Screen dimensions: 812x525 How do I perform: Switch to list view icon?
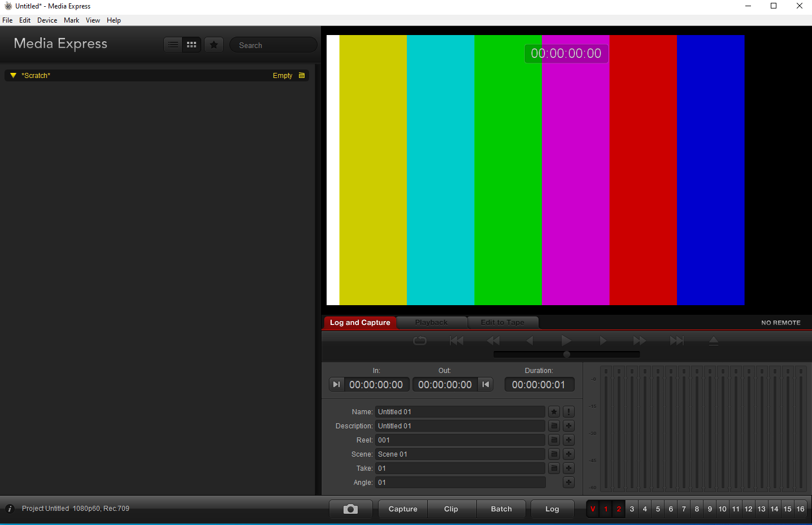(173, 44)
